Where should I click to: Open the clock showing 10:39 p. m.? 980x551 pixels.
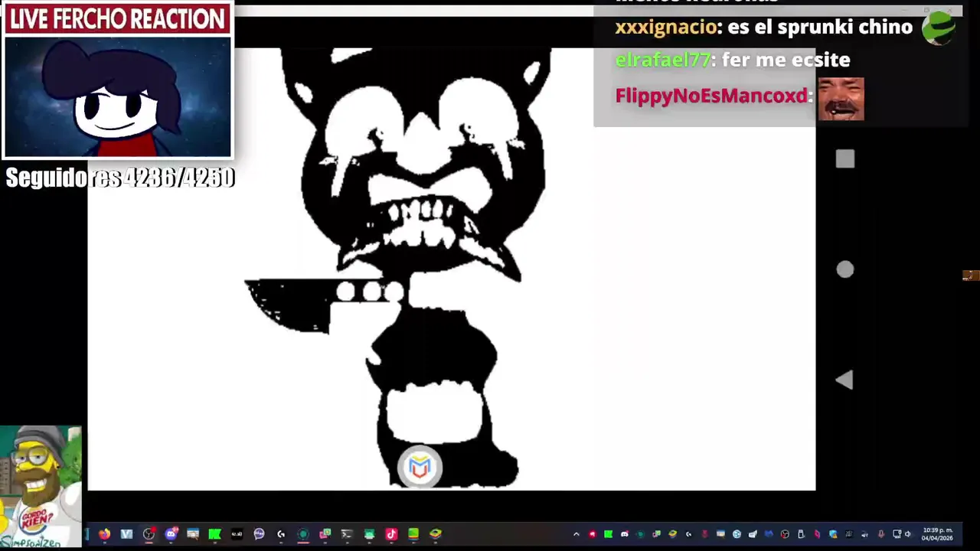coord(937,534)
